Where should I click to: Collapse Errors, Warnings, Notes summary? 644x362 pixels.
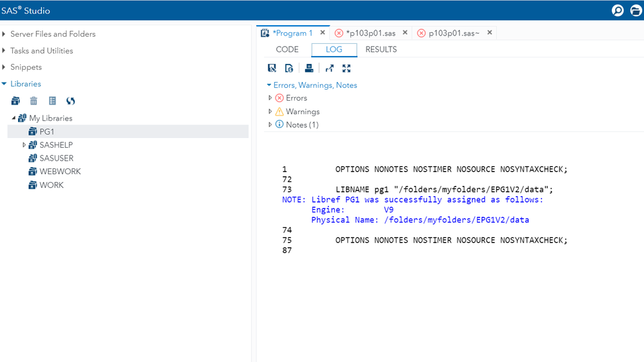tap(269, 85)
